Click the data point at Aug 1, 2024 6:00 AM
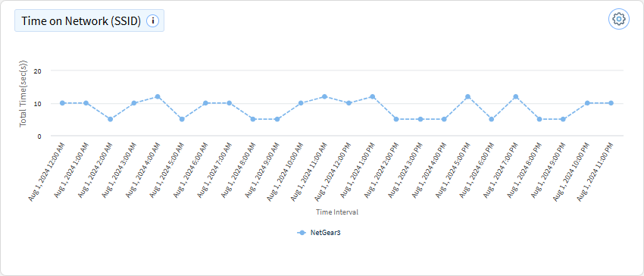Viewport: 644px width, 276px height. click(x=205, y=103)
